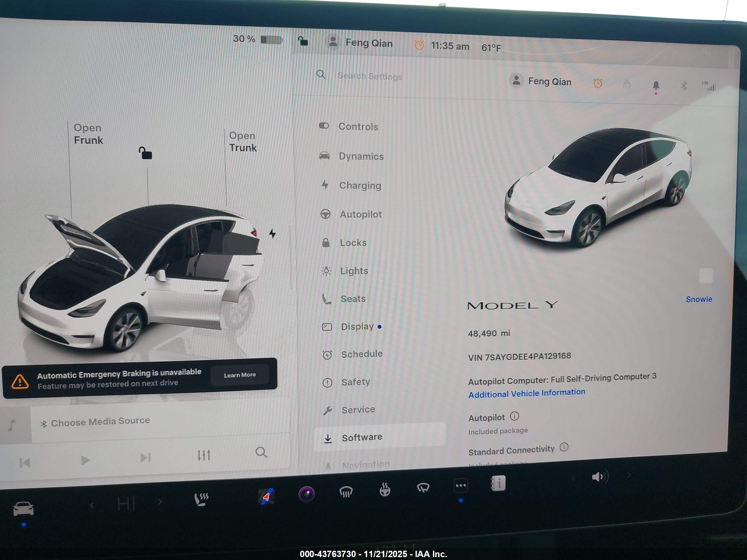Tap the alarm clock icon in settings header

click(x=597, y=83)
